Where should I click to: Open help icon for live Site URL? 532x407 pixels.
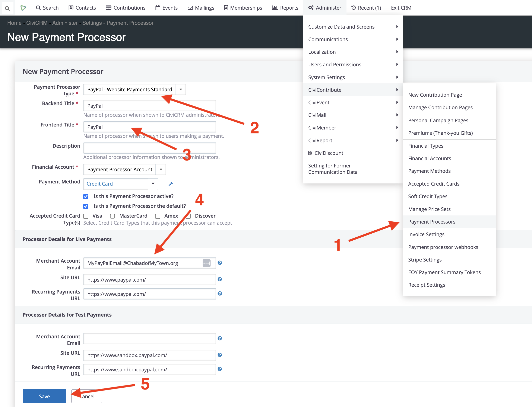tap(220, 279)
